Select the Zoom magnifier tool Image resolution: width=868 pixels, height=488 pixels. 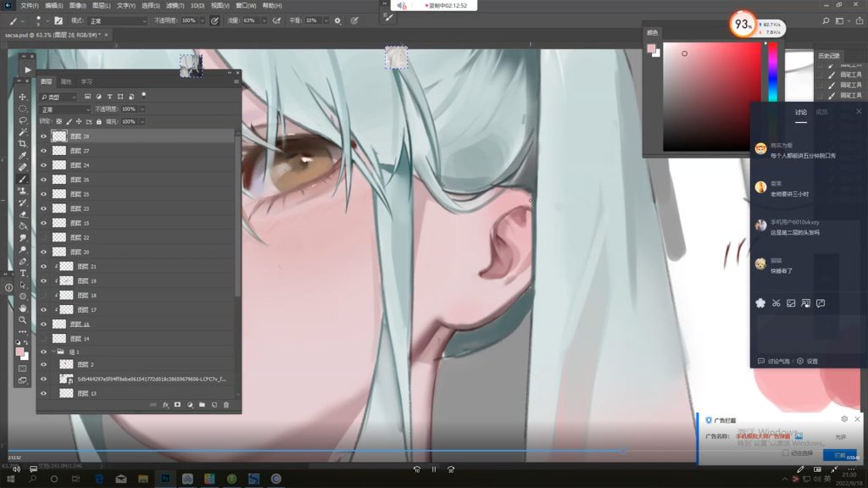click(x=23, y=319)
